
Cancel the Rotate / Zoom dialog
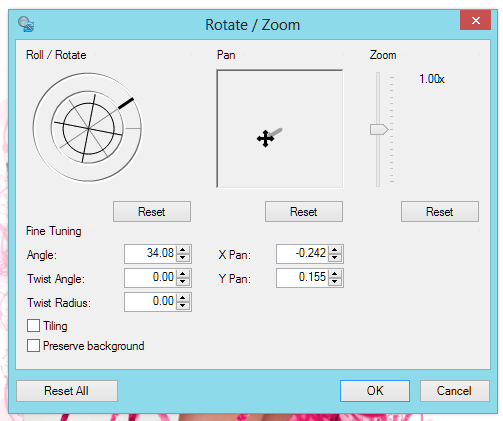pyautogui.click(x=455, y=391)
